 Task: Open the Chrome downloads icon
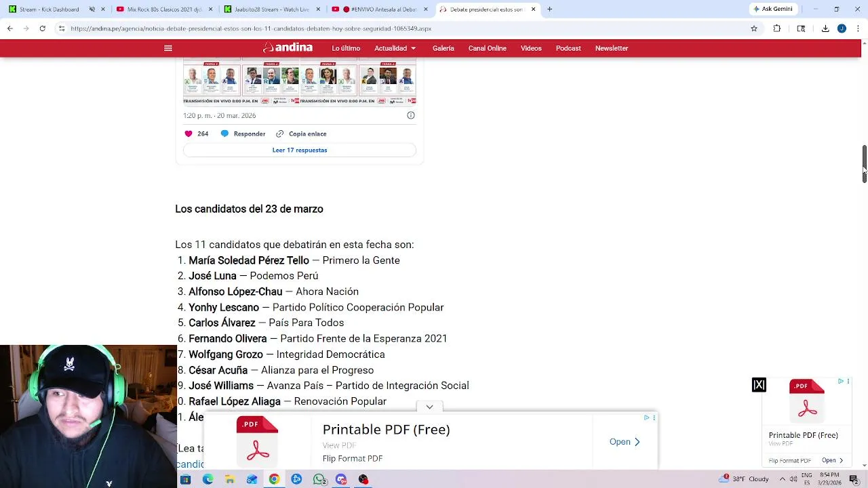tap(825, 28)
